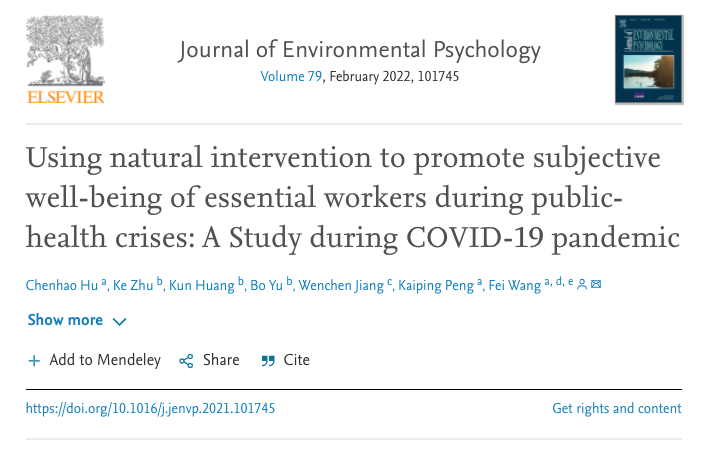Image resolution: width=703 pixels, height=456 pixels.
Task: Open the Volume 79 link
Action: click(x=292, y=76)
